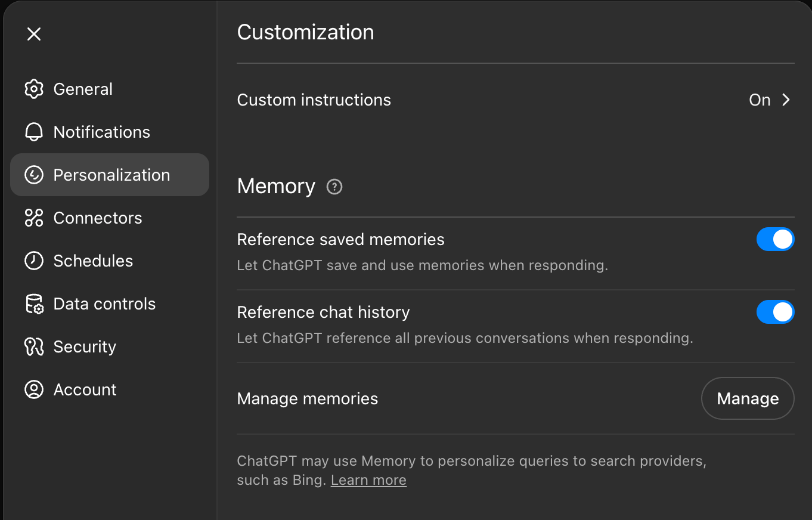
Task: Click the General gear icon
Action: 34,89
